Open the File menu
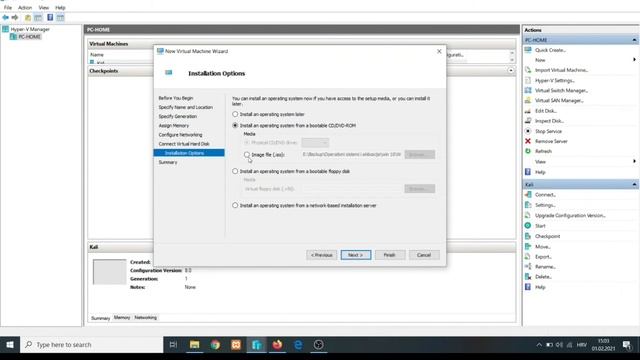Screen dimensions: 640x360 [8, 7]
